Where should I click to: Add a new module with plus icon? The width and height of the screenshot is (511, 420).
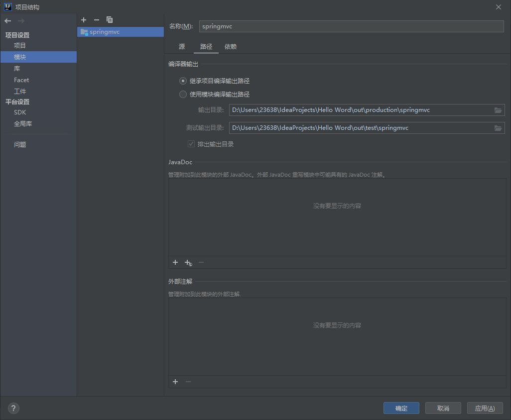[x=84, y=20]
